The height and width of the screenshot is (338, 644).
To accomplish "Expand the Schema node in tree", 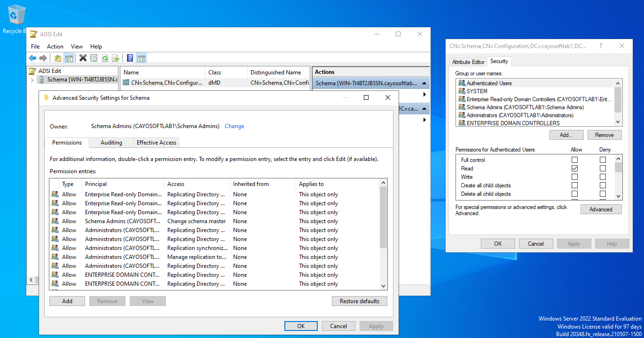I will point(32,80).
